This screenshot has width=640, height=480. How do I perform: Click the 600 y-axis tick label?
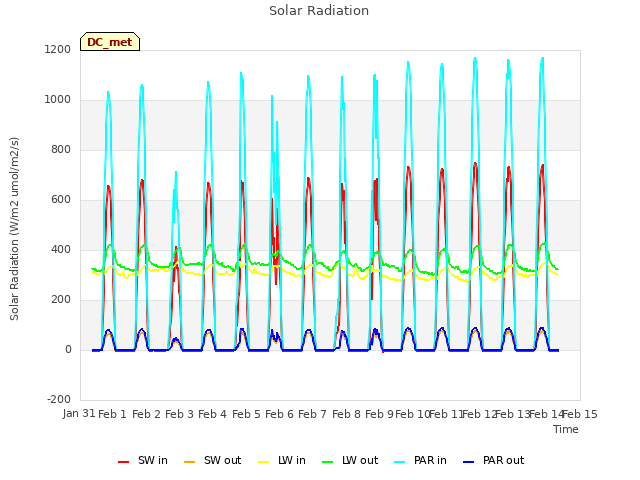[x=61, y=200]
